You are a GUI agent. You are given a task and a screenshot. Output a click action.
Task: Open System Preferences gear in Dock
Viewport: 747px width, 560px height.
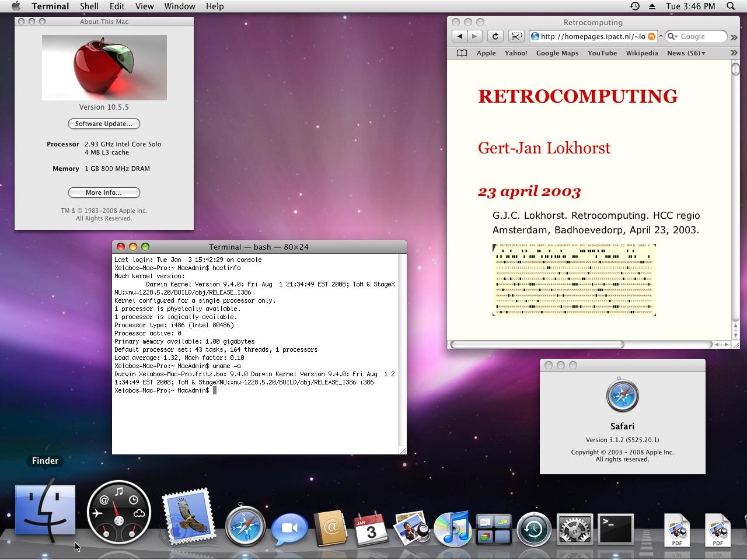575,530
